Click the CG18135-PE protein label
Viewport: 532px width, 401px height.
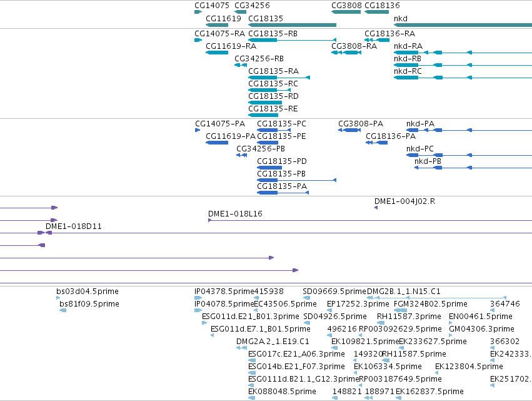tap(281, 136)
